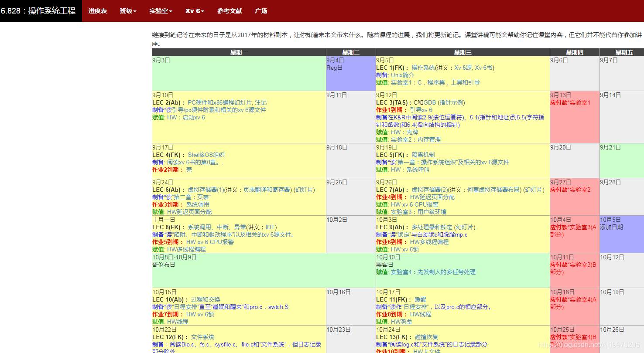Image resolution: width=644 pixels, height=353 pixels.
Task: Open the 注记 link in LEC 2
Action: pyautogui.click(x=261, y=102)
